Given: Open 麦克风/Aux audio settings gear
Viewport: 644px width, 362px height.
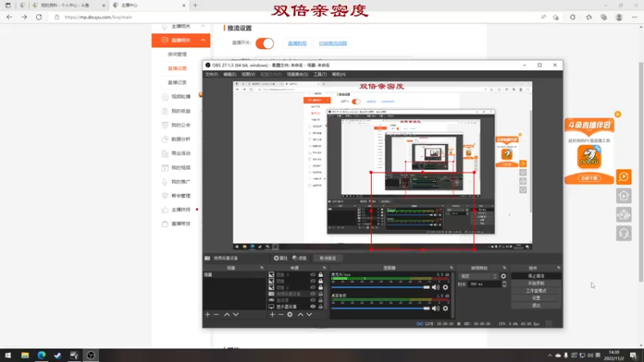Looking at the screenshot, I should coord(445,287).
